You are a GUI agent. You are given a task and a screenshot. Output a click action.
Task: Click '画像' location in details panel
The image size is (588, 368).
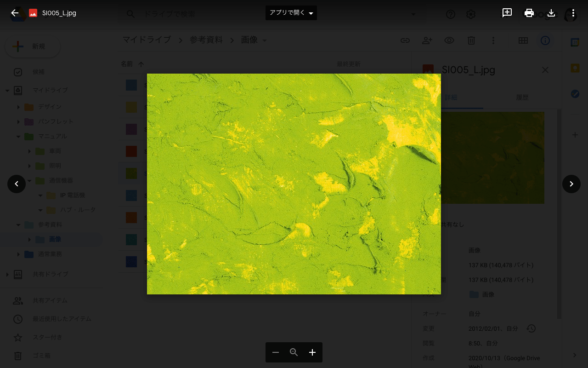[482, 294]
